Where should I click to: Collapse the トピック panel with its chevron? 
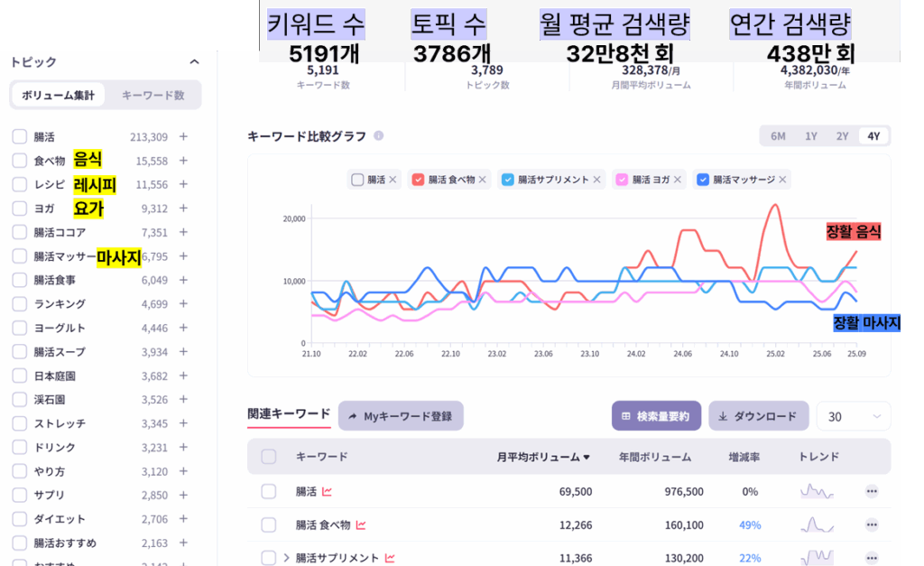[193, 62]
